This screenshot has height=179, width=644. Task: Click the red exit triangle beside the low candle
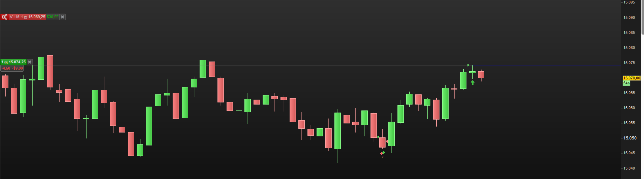pyautogui.click(x=387, y=142)
